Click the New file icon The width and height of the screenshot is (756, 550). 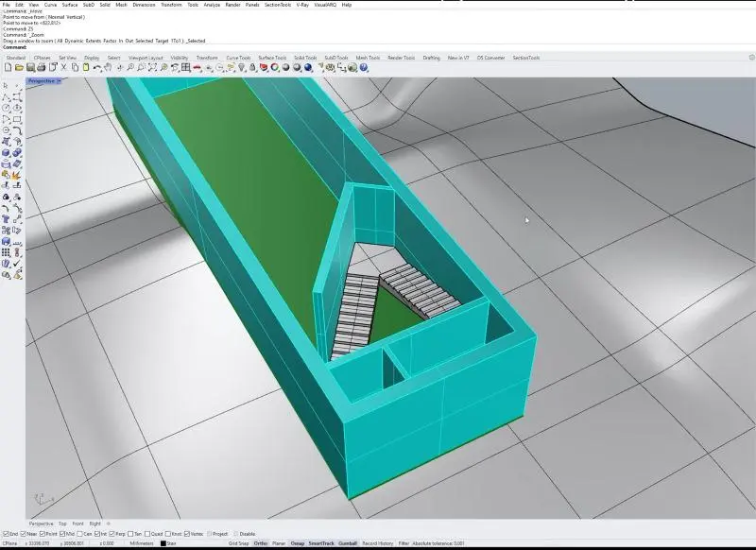[8, 68]
